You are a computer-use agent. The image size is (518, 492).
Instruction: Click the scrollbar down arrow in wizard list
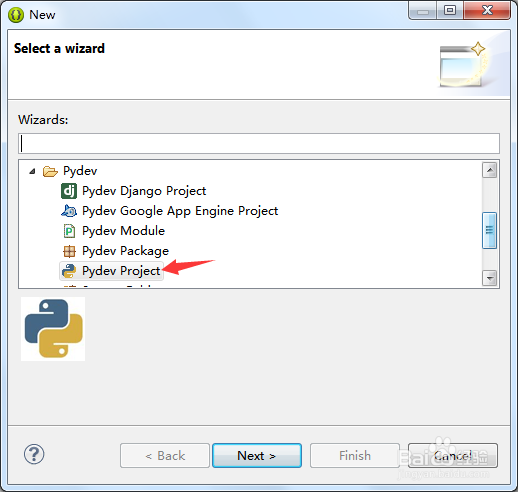[490, 278]
